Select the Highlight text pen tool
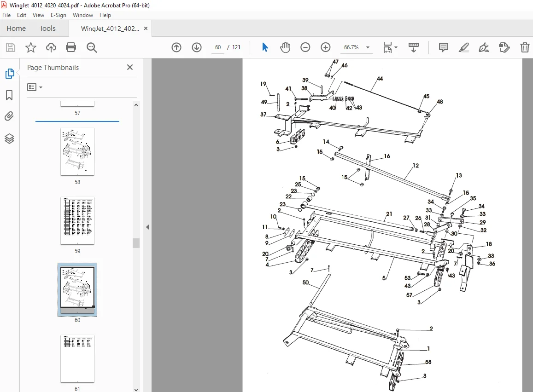 (463, 47)
